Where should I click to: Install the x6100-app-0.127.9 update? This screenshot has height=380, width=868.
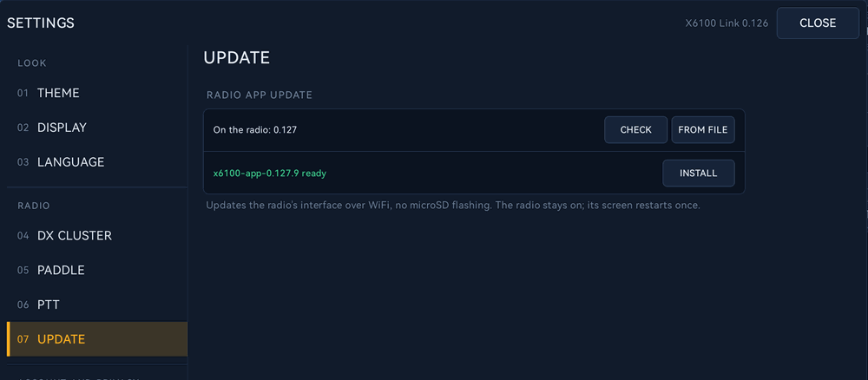click(x=699, y=174)
